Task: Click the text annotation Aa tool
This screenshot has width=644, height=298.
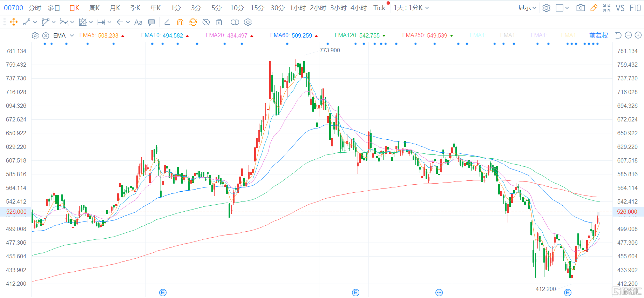Action: tap(138, 22)
